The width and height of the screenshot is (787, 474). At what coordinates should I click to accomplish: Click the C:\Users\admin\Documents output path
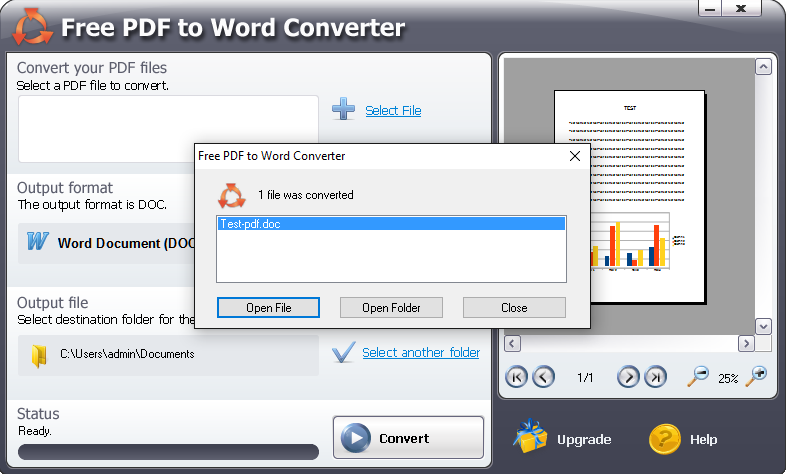127,354
